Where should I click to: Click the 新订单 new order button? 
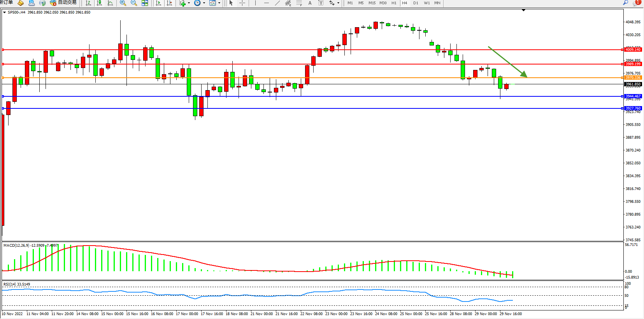(6, 3)
